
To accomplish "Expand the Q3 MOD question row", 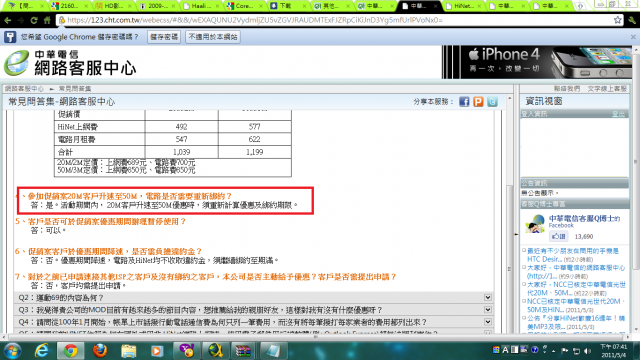I will coord(254,310).
